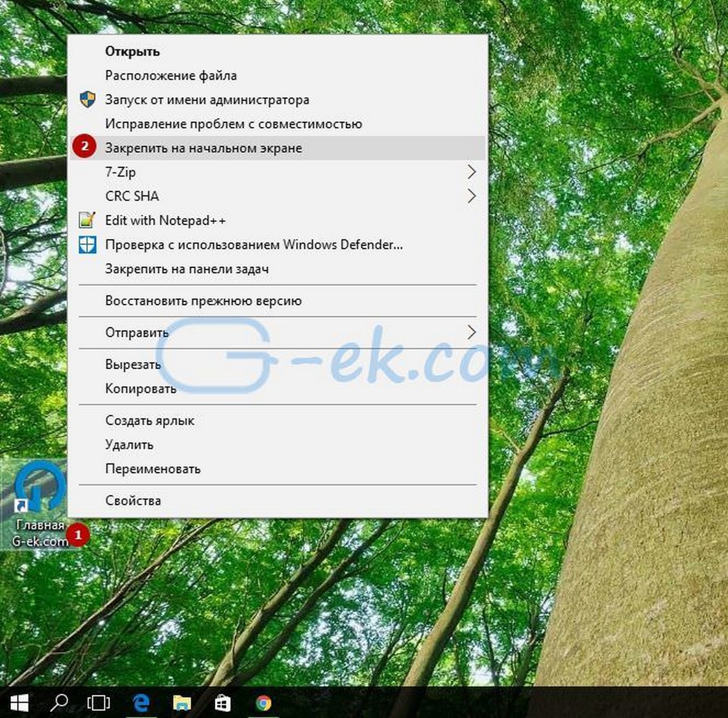Viewport: 728px width, 718px height.
Task: Select Создать ярлык menu entry
Action: (x=150, y=421)
